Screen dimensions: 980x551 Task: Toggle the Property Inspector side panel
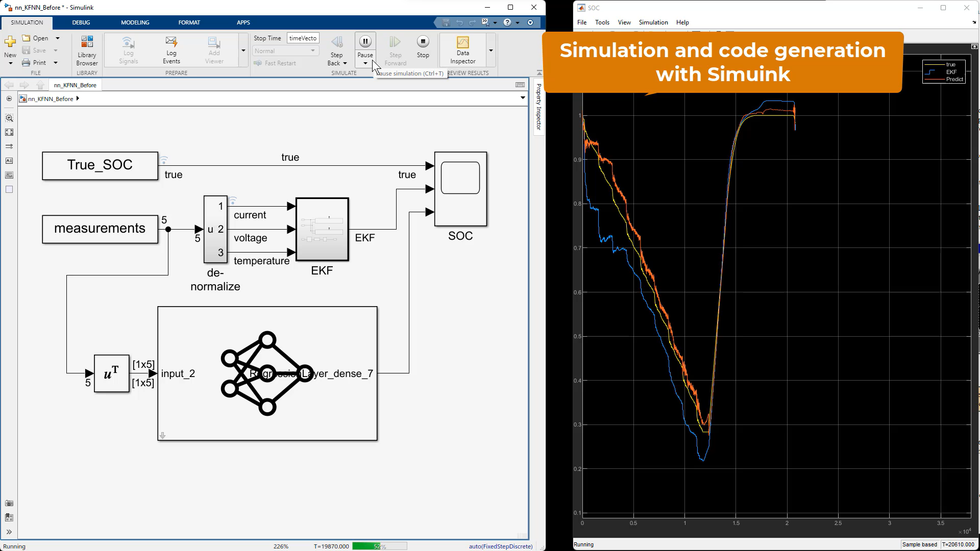point(538,107)
